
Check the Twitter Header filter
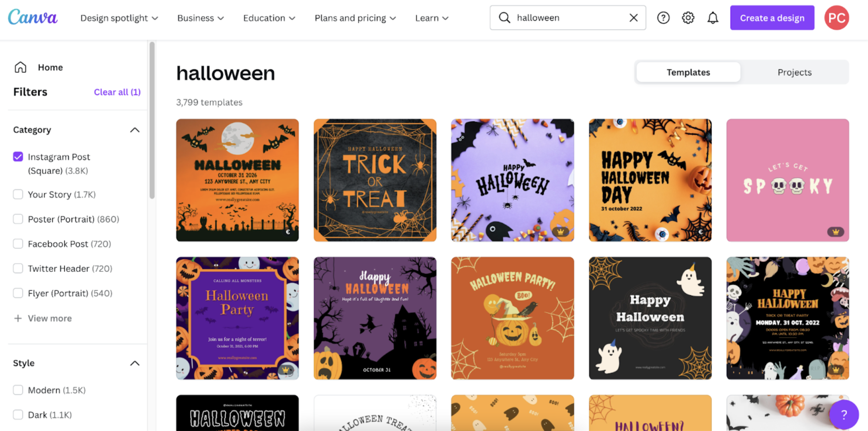click(18, 268)
